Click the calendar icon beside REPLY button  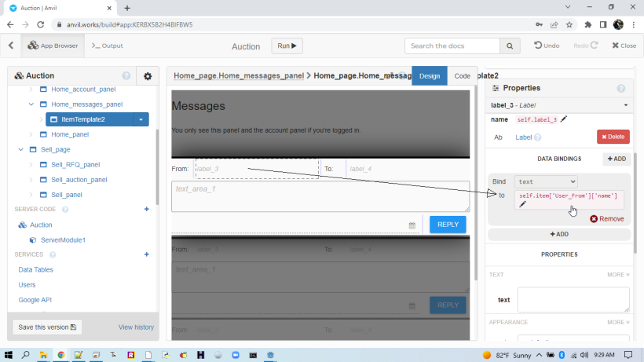412,225
